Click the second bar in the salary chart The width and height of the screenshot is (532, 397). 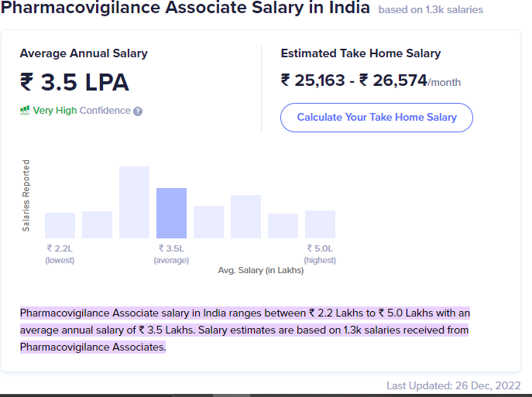tap(97, 224)
